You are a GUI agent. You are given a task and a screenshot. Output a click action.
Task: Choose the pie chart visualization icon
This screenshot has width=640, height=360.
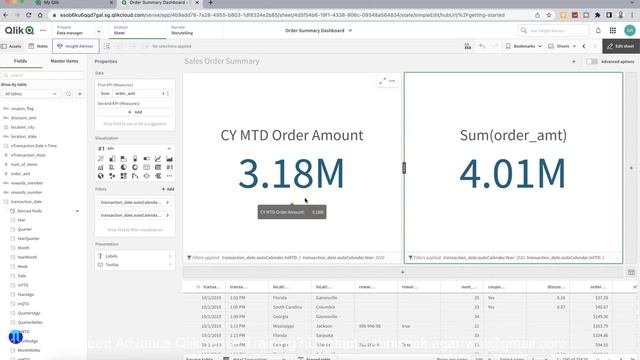[x=124, y=167]
